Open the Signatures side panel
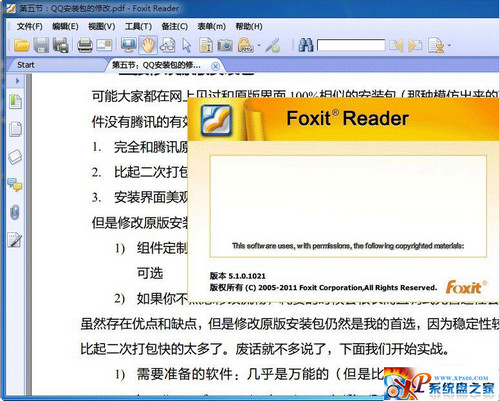500x401 pixels. 15,240
